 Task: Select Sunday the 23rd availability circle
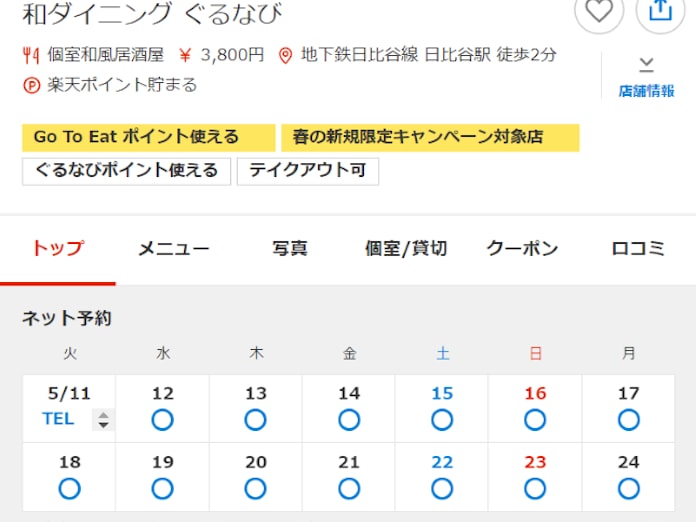[x=535, y=488]
